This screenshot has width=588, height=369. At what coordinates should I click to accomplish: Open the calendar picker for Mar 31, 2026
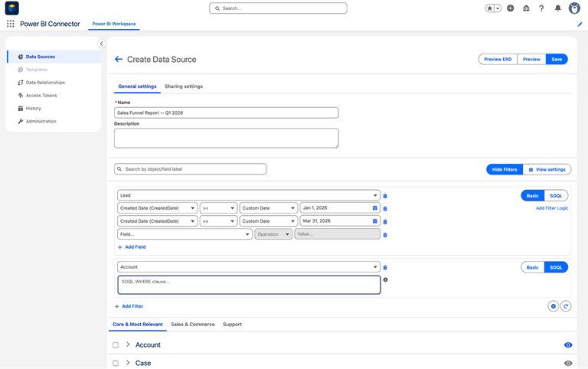click(374, 221)
